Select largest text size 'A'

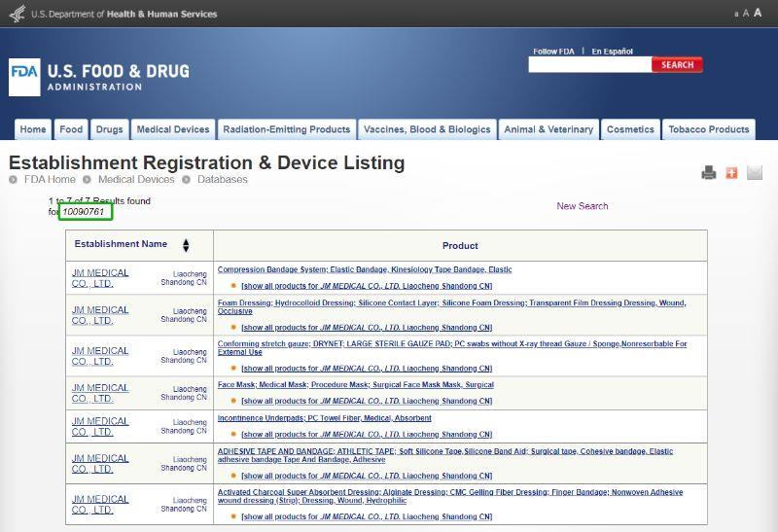pos(758,13)
